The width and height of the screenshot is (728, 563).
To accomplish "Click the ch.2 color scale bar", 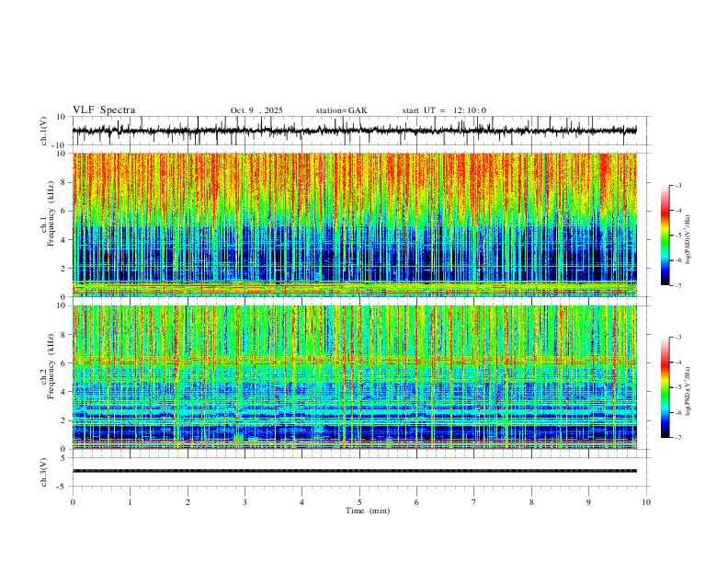I will pyautogui.click(x=665, y=387).
